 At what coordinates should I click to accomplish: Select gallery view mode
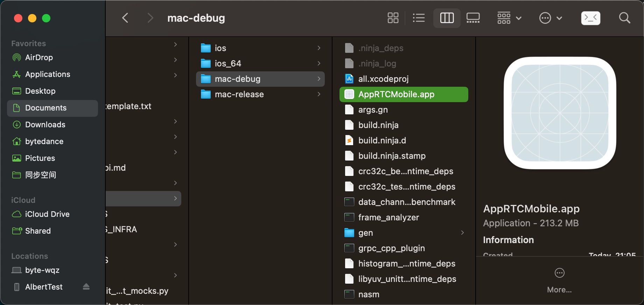[x=473, y=18]
